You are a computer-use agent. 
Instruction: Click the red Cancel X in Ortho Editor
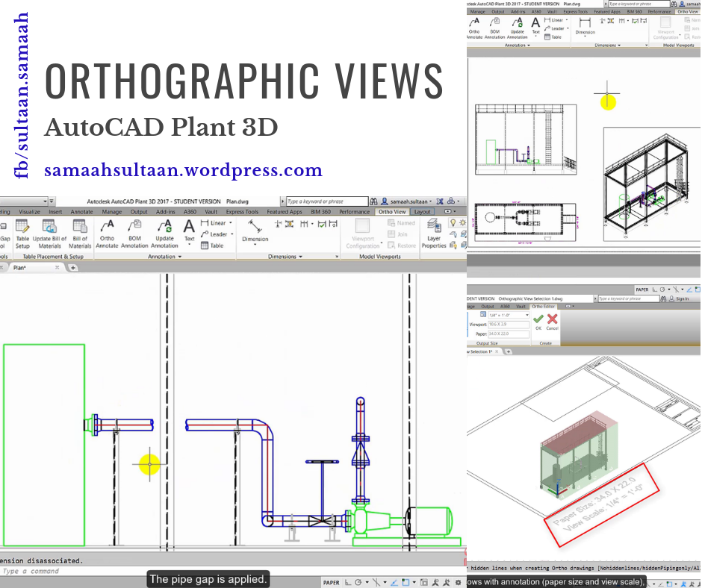coord(553,322)
